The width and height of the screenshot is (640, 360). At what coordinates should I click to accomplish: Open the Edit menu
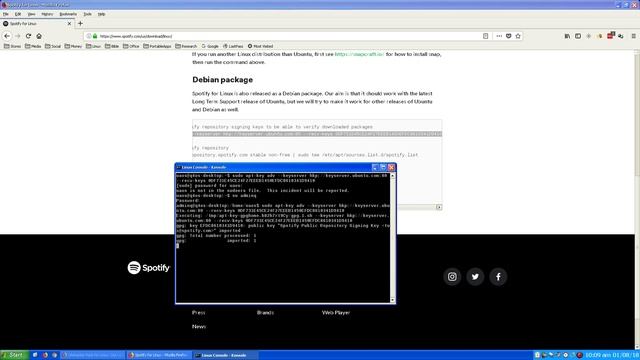click(18, 14)
